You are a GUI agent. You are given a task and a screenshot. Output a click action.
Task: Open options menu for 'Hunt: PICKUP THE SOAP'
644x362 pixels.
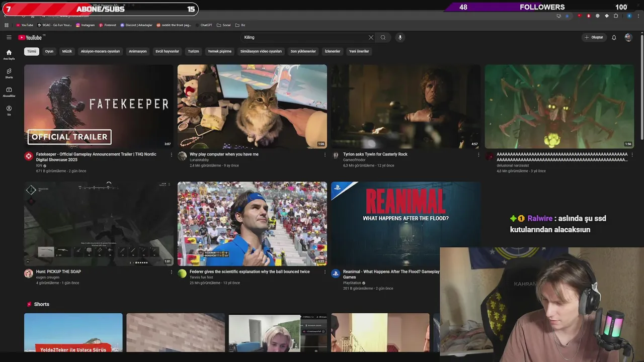pyautogui.click(x=171, y=271)
